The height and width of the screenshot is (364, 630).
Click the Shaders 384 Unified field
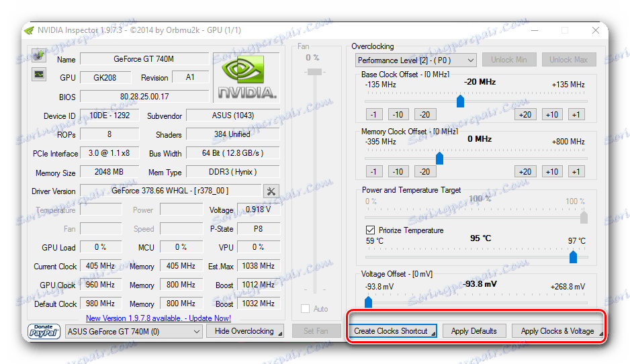233,134
